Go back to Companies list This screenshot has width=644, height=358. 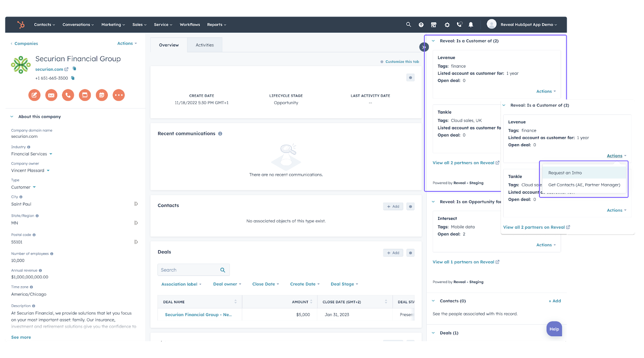[25, 43]
